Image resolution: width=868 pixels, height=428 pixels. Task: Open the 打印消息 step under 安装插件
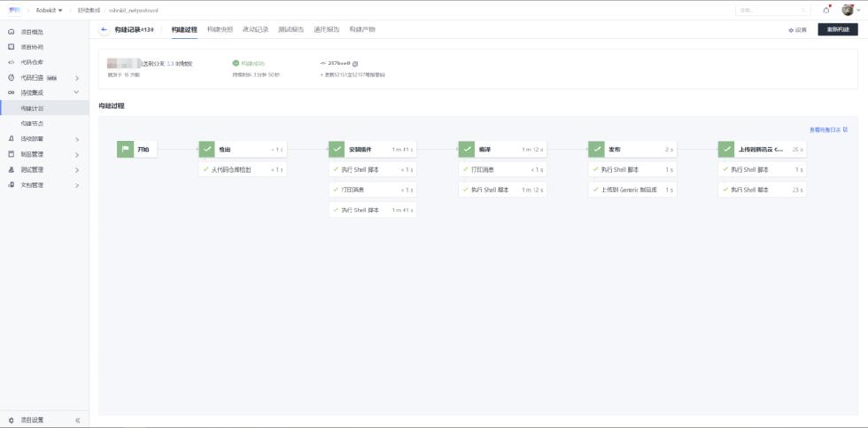373,190
